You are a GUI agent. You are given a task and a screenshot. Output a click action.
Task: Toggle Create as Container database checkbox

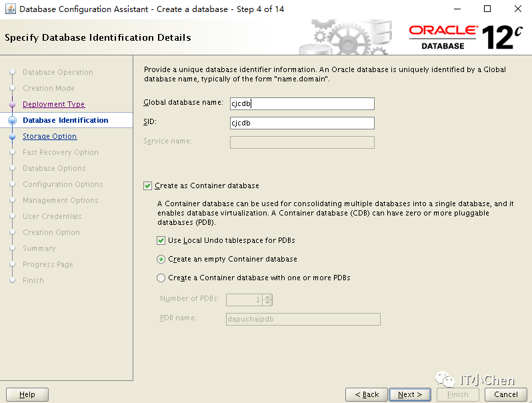pyautogui.click(x=147, y=185)
